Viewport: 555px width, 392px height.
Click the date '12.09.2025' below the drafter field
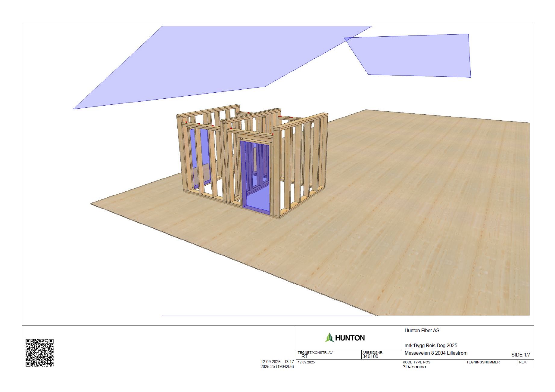point(306,362)
